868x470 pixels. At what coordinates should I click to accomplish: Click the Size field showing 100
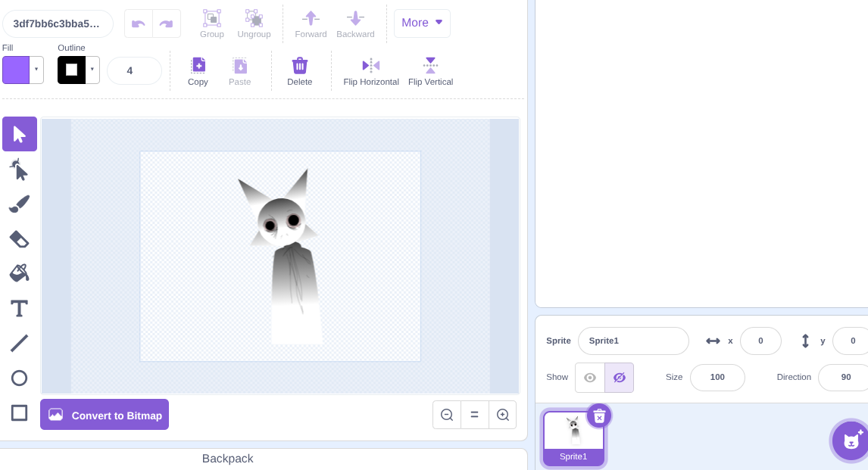pos(717,377)
